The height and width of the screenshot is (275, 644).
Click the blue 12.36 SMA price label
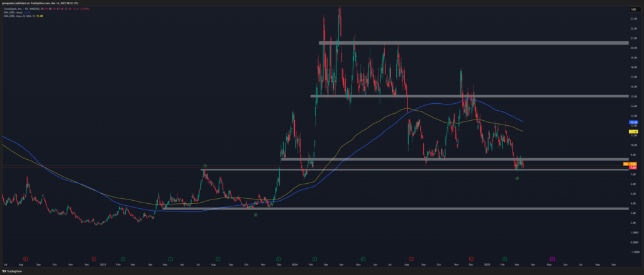(633, 121)
